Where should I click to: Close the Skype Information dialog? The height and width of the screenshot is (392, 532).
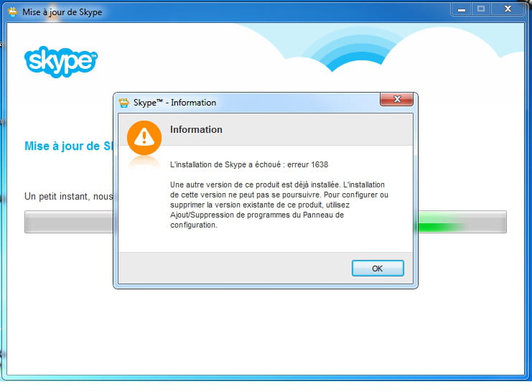pos(396,99)
